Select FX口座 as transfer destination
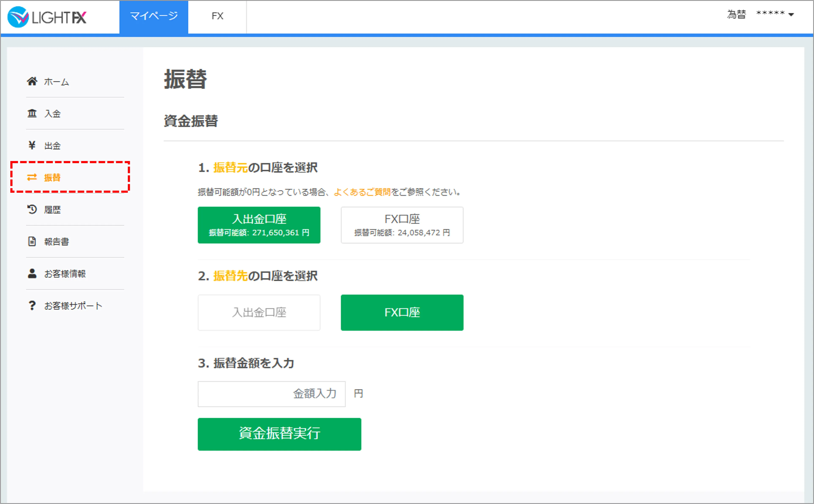The height and width of the screenshot is (504, 814). click(402, 313)
